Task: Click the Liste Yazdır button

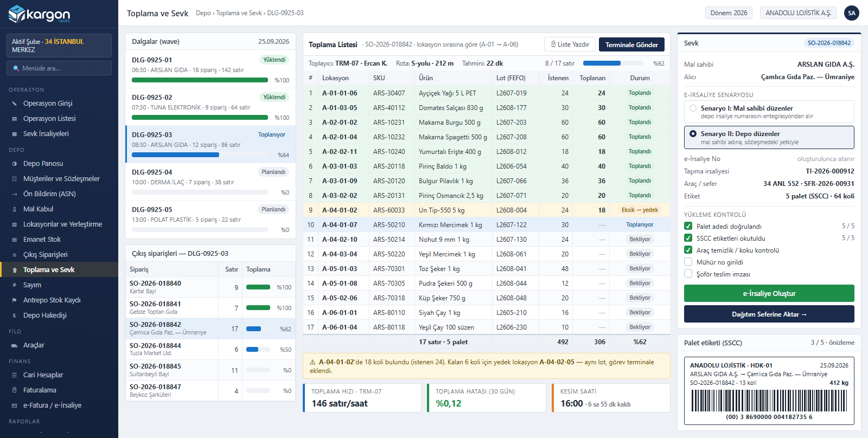Action: (x=570, y=44)
